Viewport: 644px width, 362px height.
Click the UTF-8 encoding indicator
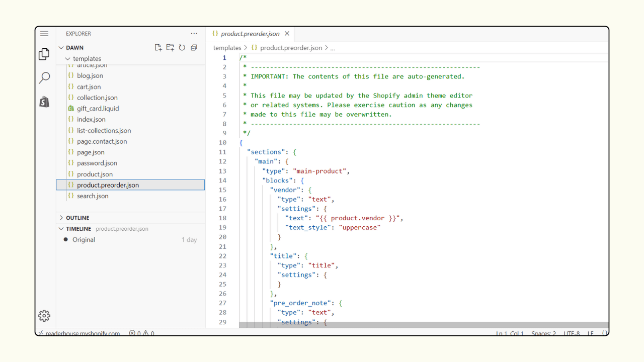tap(572, 333)
